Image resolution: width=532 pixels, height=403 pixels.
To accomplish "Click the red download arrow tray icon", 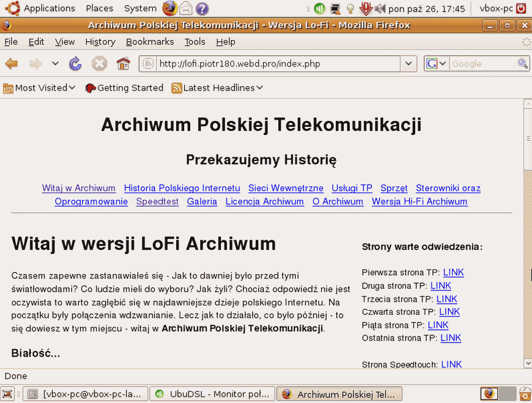I will 366,8.
